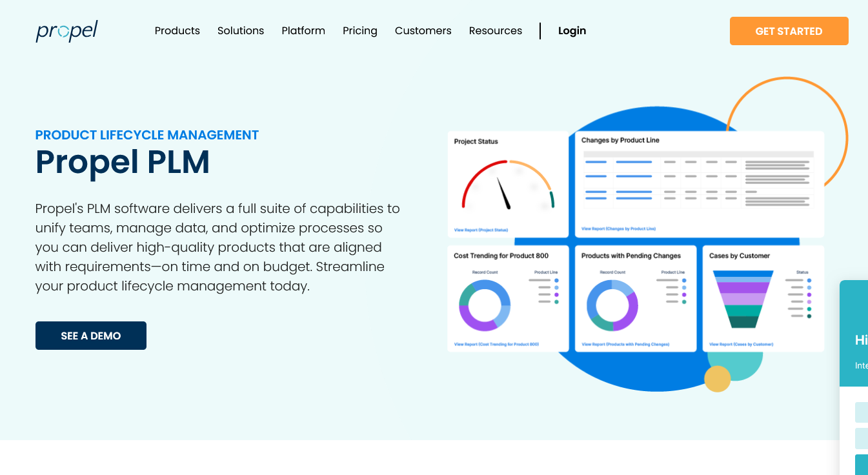Open the Products menu

pyautogui.click(x=177, y=31)
